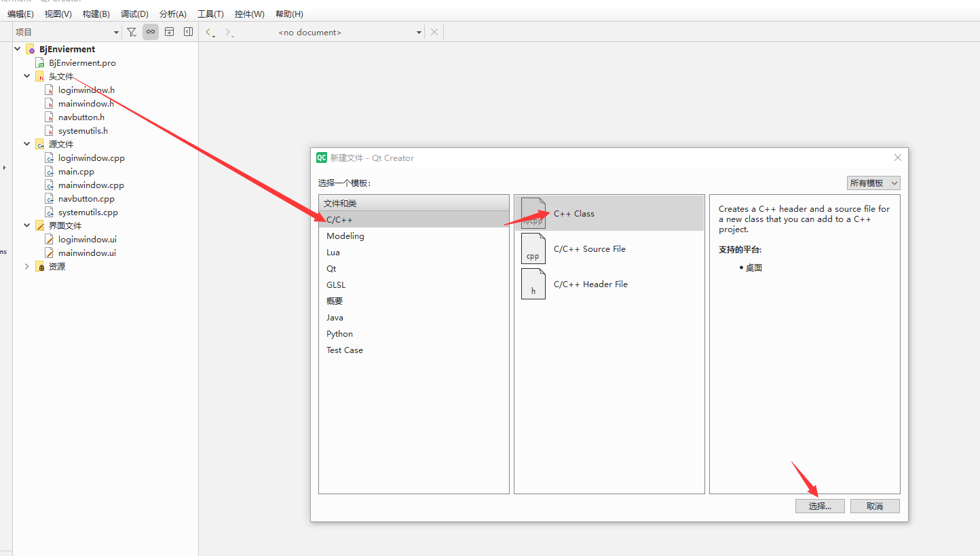Open the 控件(W) menu
Screen dimensions: 980x556
pos(249,14)
